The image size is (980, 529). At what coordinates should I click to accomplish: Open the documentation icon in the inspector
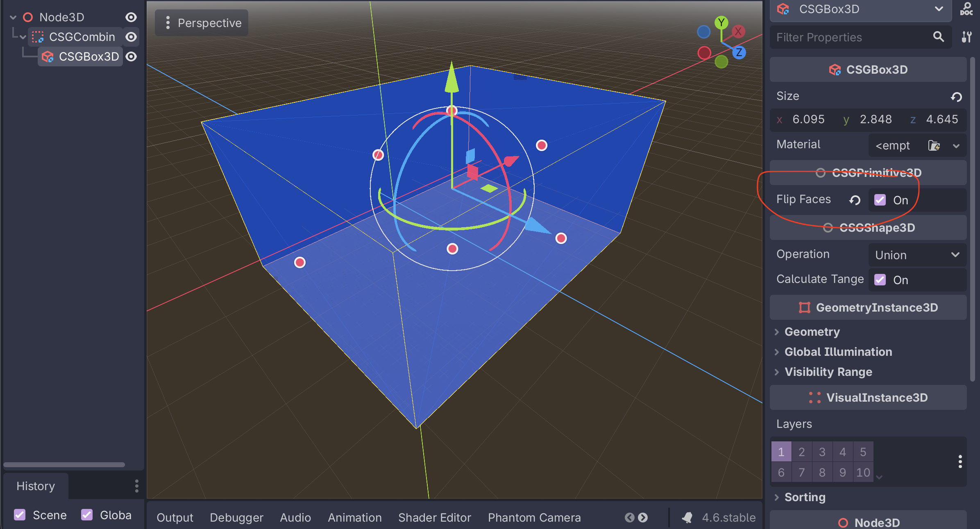point(966,9)
